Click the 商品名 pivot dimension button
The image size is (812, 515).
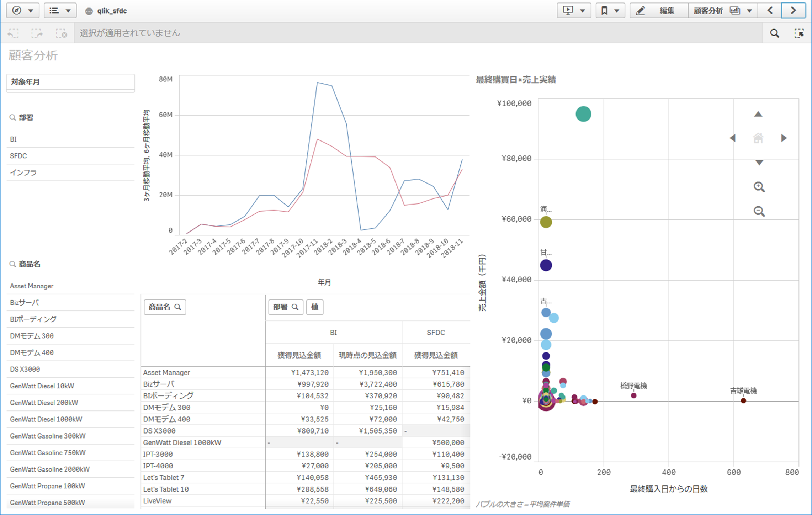(x=165, y=307)
